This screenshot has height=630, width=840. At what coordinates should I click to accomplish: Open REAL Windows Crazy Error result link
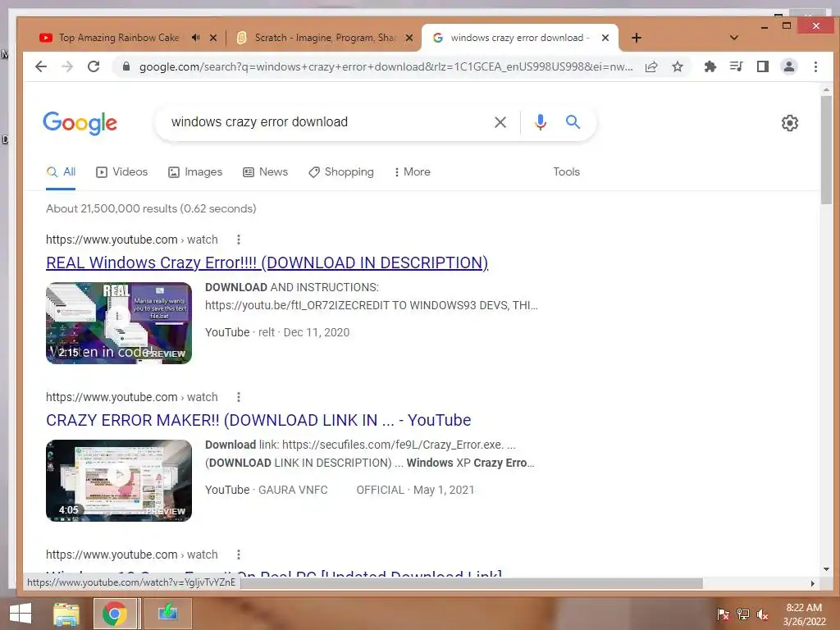pos(267,263)
